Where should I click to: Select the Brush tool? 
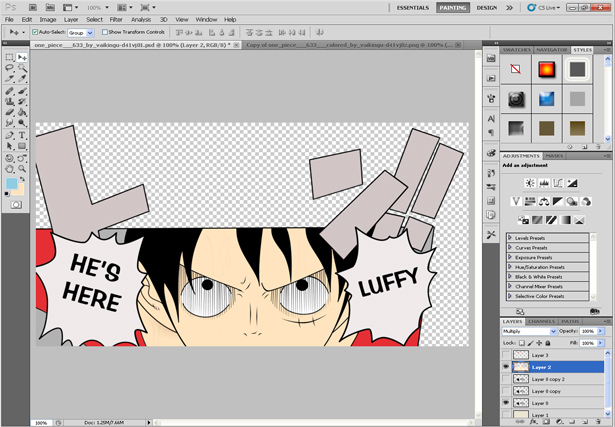coord(22,91)
